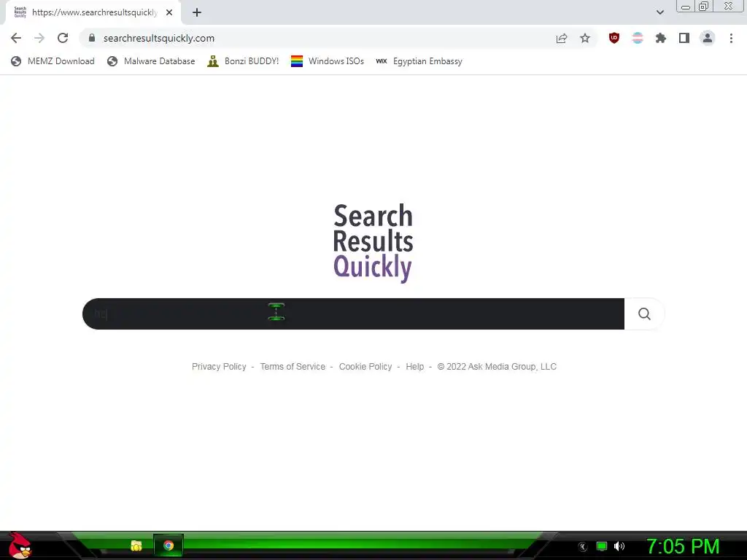The height and width of the screenshot is (560, 747).
Task: Open Chrome three-dot menu
Action: point(731,38)
